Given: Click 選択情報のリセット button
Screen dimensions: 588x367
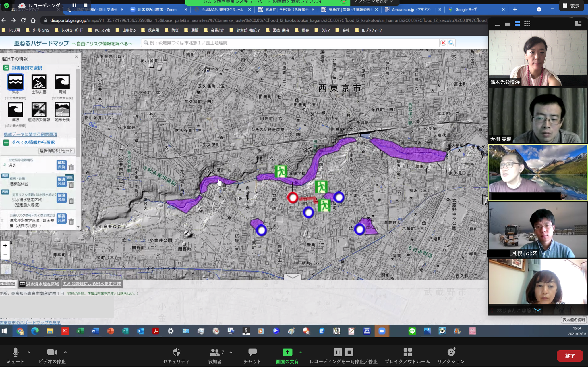Looking at the screenshot, I should (56, 151).
